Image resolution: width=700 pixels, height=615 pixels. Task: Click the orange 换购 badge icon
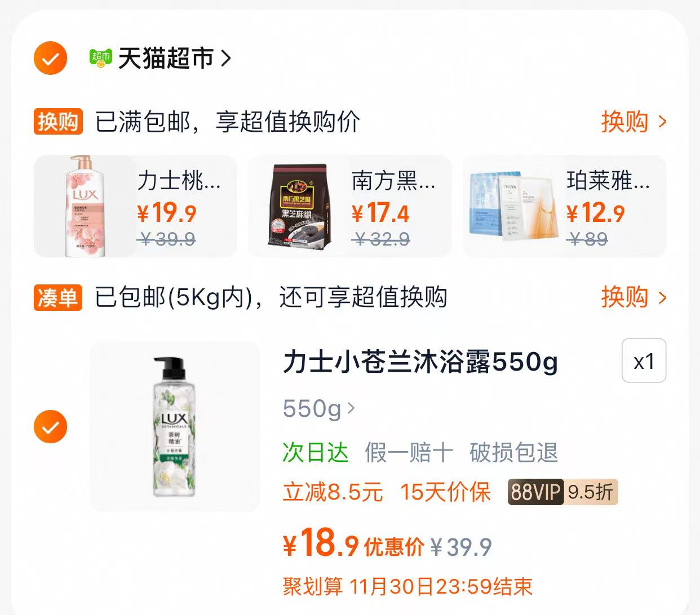(58, 121)
